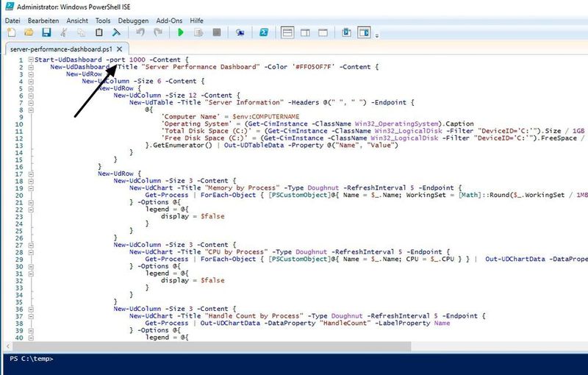Viewport: 588px width, 375px height.
Task: Open the toolbar overflow options
Action: [377, 35]
